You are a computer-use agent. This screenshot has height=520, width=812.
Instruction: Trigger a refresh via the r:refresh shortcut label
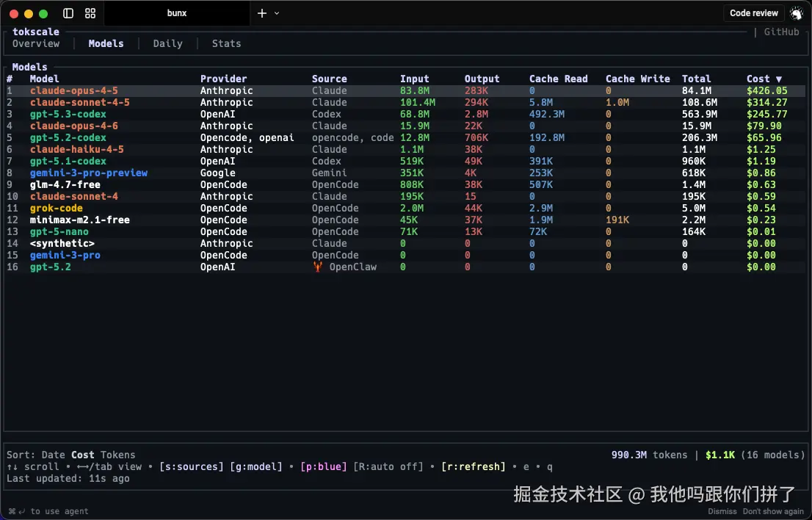click(x=472, y=466)
